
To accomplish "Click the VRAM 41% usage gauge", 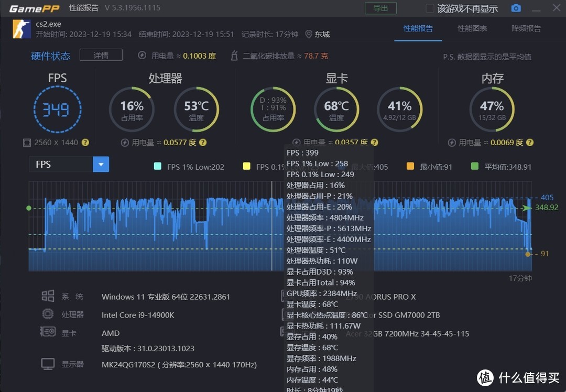I will (399, 110).
